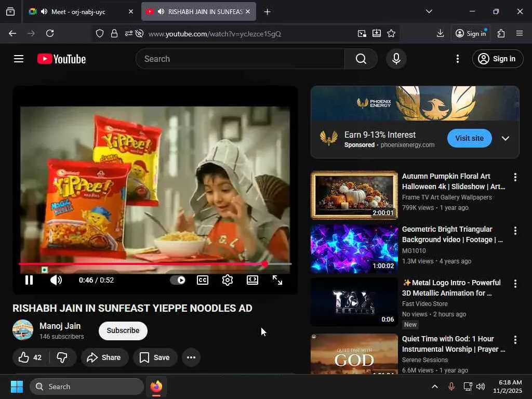Click the autoplay blocked icon in address bar
This screenshot has height=399, width=532.
click(139, 33)
